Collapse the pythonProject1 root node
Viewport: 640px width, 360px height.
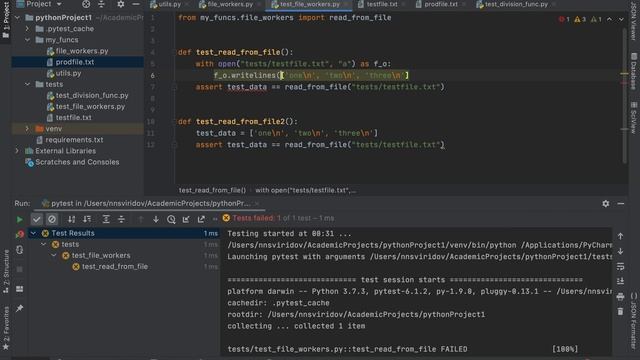tap(17, 18)
